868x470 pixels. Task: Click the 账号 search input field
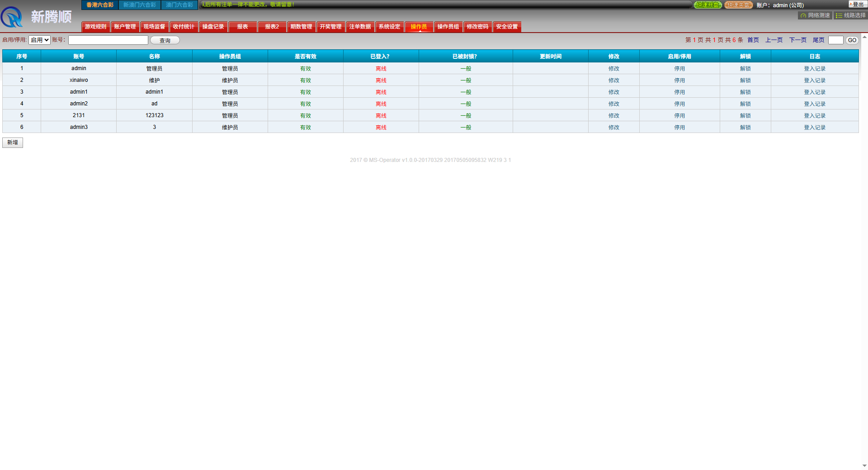coord(108,40)
